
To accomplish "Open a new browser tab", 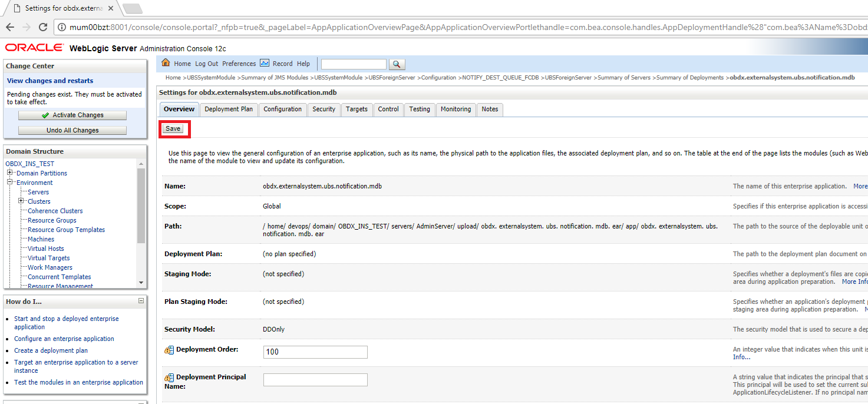I will (x=132, y=8).
